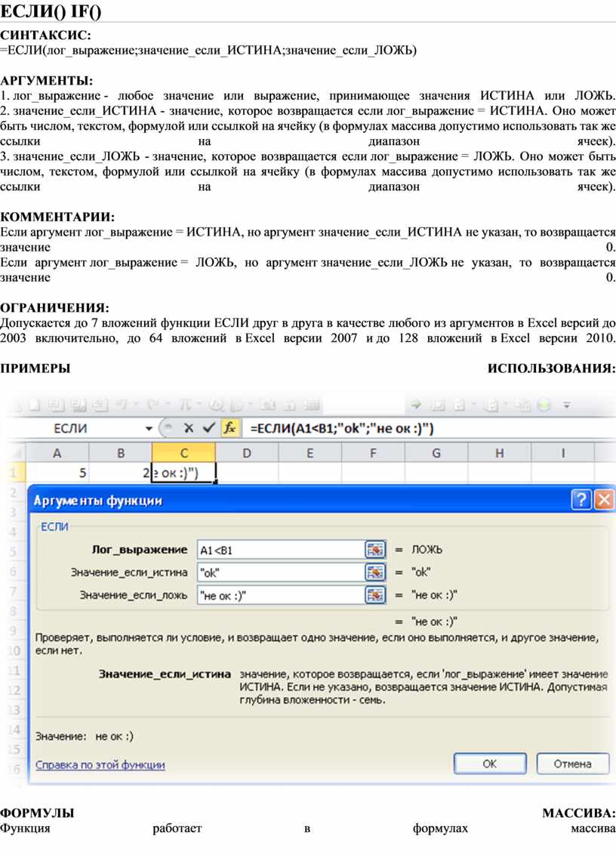Select column F header
The width and height of the screenshot is (616, 857).
(x=373, y=453)
